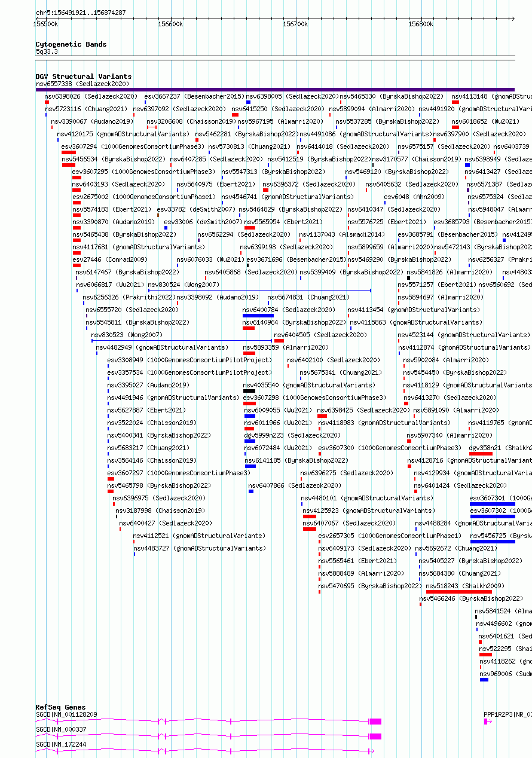Select variant esv33782 (deSmith2007)

click(x=196, y=209)
